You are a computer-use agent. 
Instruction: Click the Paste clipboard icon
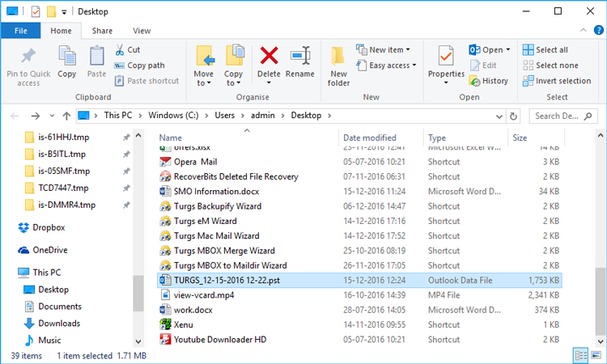96,56
